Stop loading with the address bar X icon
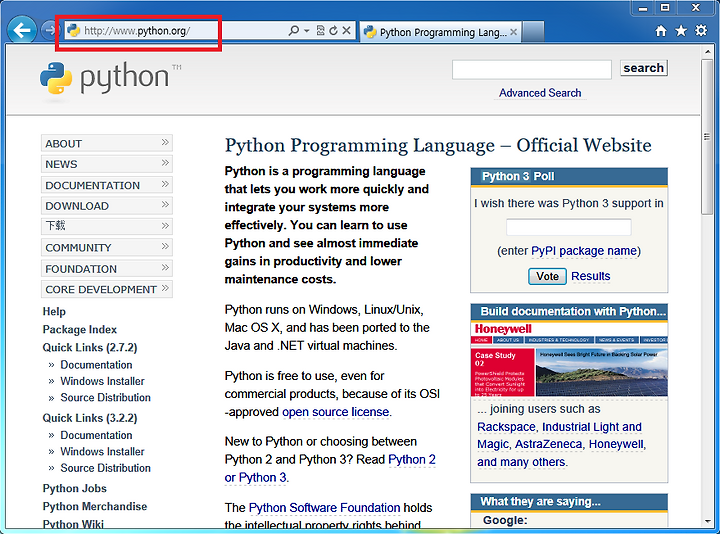Image resolution: width=720 pixels, height=534 pixels. [346, 30]
